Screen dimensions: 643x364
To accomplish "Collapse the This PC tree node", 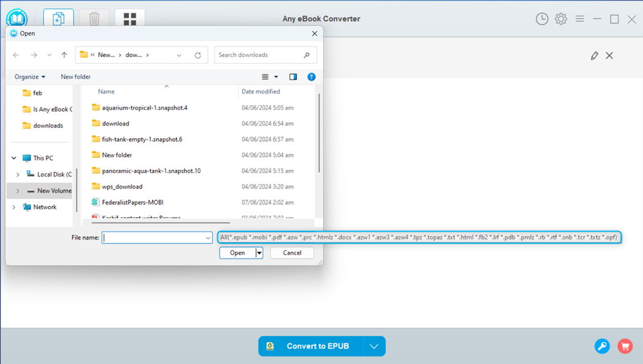I will pos(14,158).
